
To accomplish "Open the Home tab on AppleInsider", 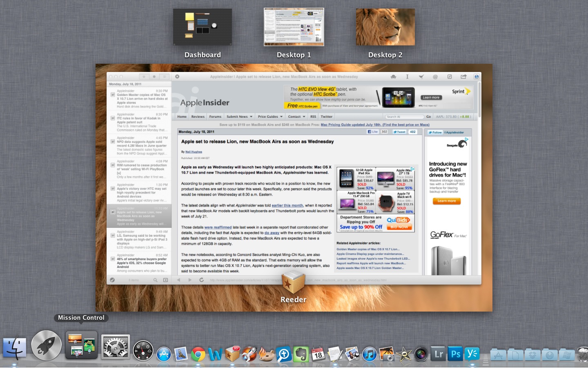I will pyautogui.click(x=182, y=117).
